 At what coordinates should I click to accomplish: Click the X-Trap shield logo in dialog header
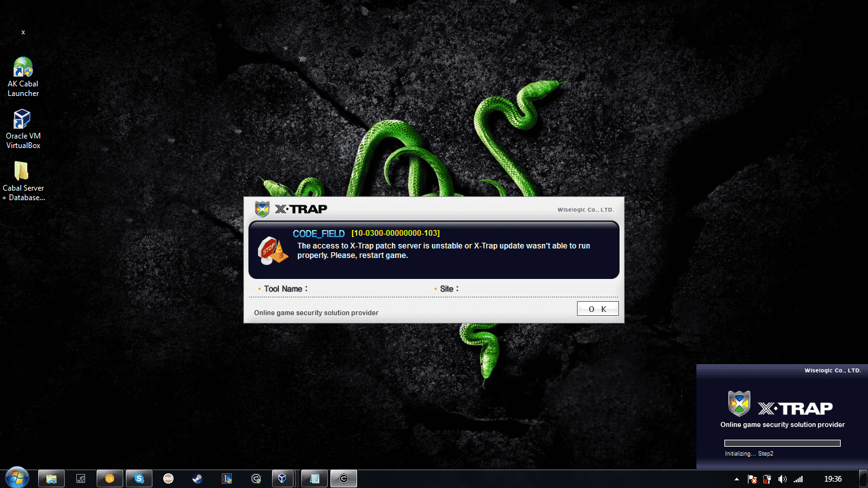pyautogui.click(x=262, y=208)
